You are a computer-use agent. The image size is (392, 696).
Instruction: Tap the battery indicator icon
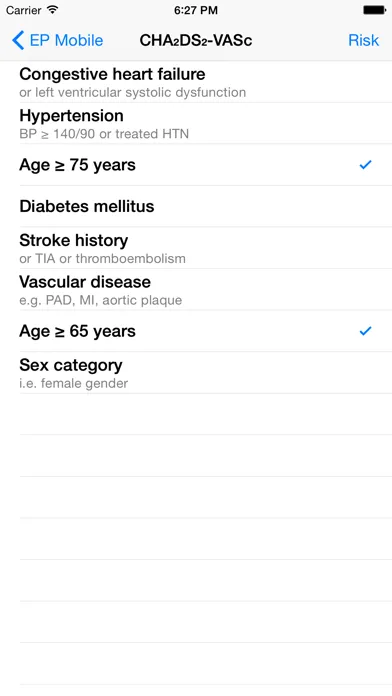(x=374, y=10)
